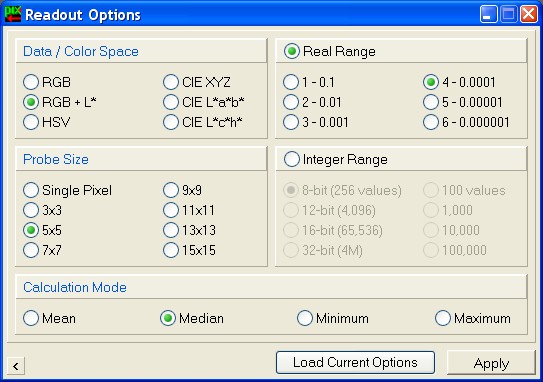
Task: Collapse the panel with the left chevron button
Action: coord(16,366)
